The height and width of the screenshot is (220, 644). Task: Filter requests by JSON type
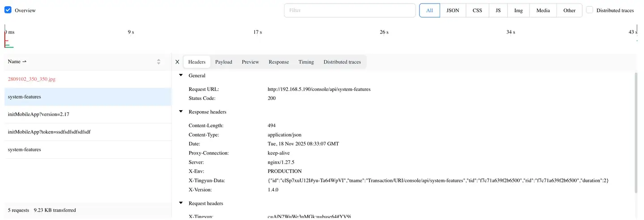[x=453, y=10]
